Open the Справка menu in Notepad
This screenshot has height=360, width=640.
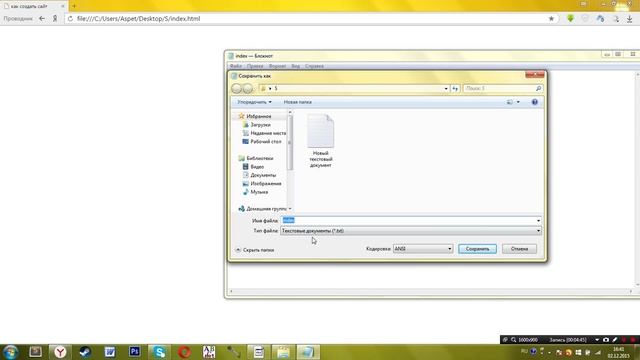point(314,66)
